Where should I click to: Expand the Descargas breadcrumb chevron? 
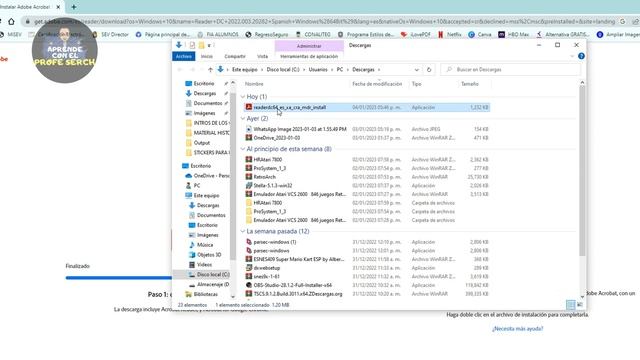(379, 70)
